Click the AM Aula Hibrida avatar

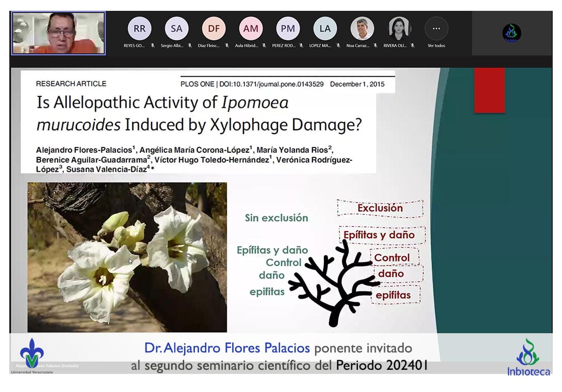point(251,29)
